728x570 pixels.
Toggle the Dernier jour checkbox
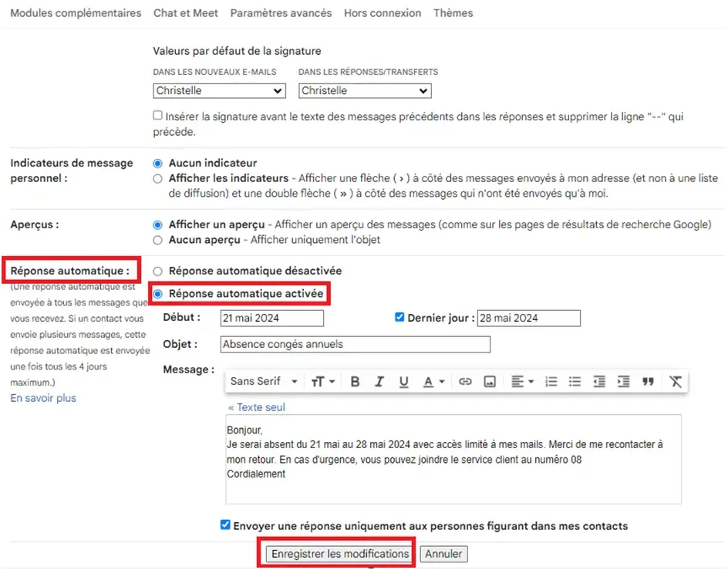[399, 317]
